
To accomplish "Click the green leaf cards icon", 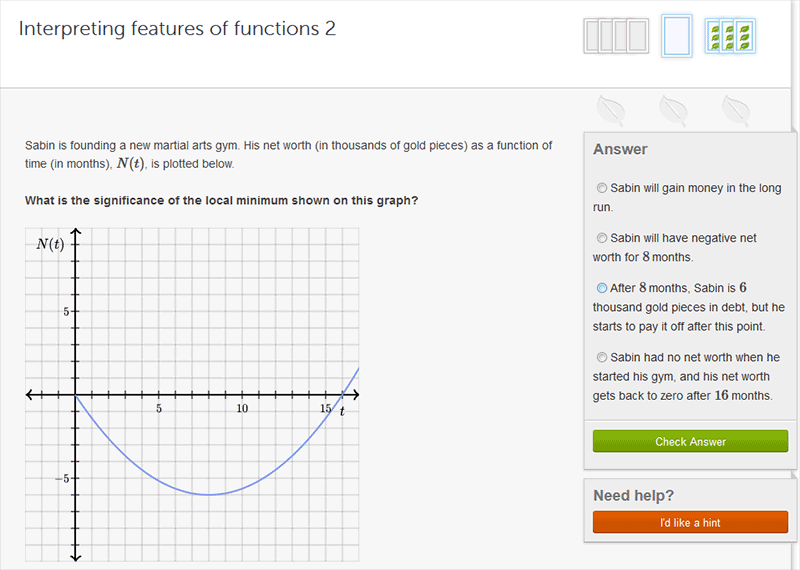I will coord(730,36).
